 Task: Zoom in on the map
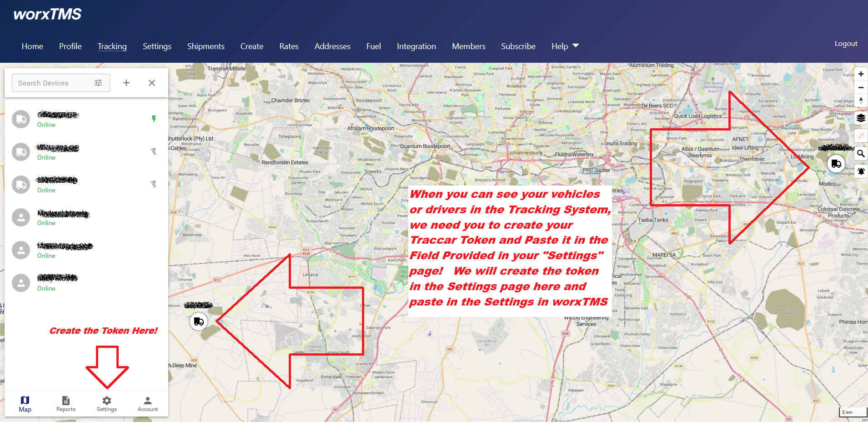[x=861, y=74]
